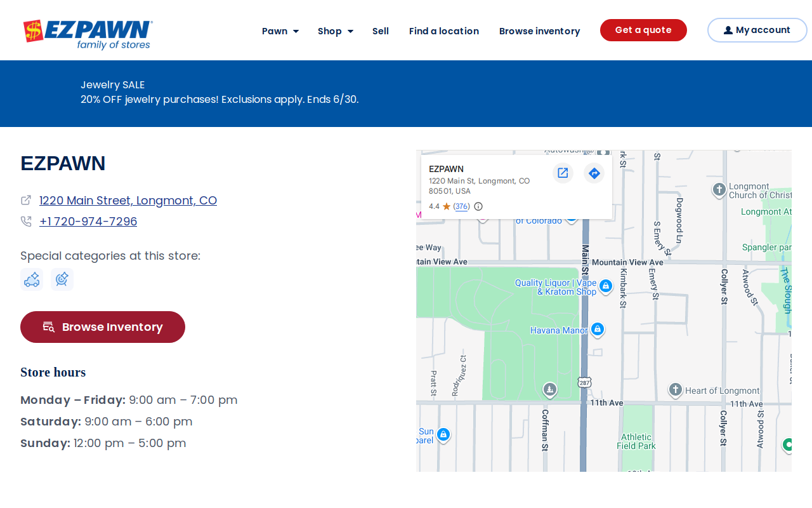Click the Quality Liquor shop map pin
The width and height of the screenshot is (812, 508).
pyautogui.click(x=606, y=286)
